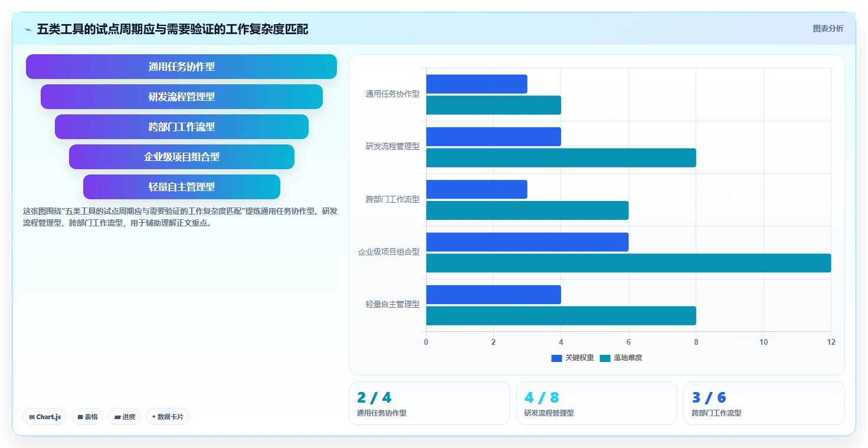Click the 进度 tag chip

pos(125,417)
